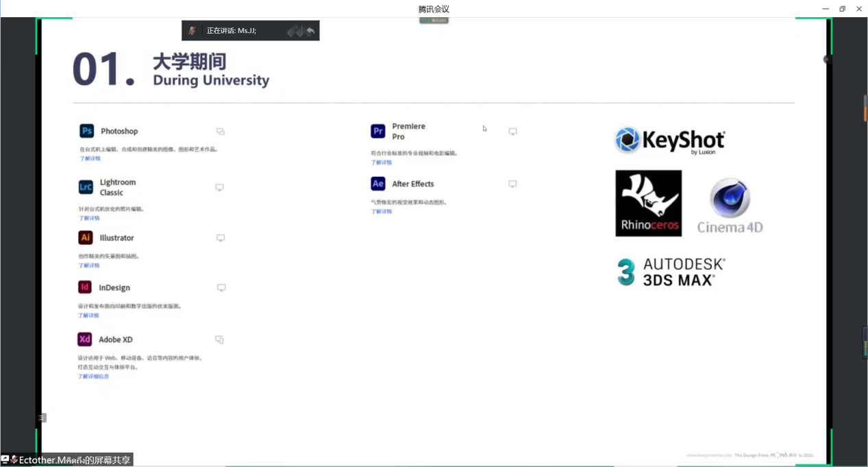Open the learn-more link under Photoshop

click(90, 158)
